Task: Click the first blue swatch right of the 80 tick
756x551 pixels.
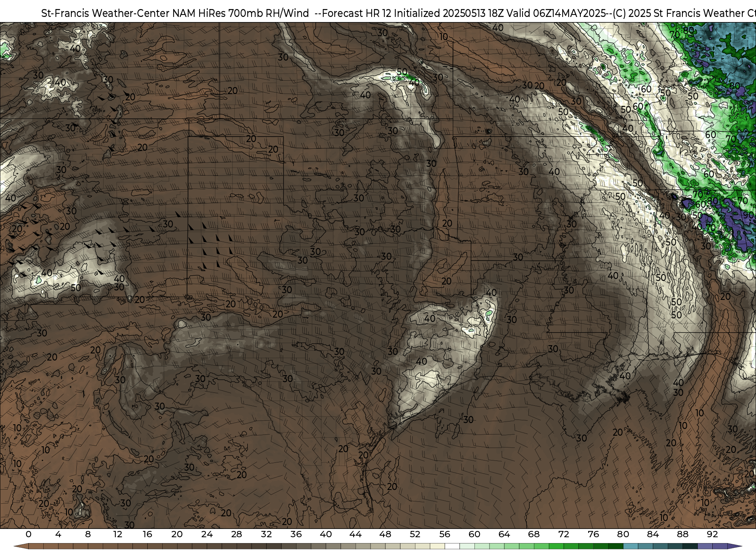Action: click(630, 546)
